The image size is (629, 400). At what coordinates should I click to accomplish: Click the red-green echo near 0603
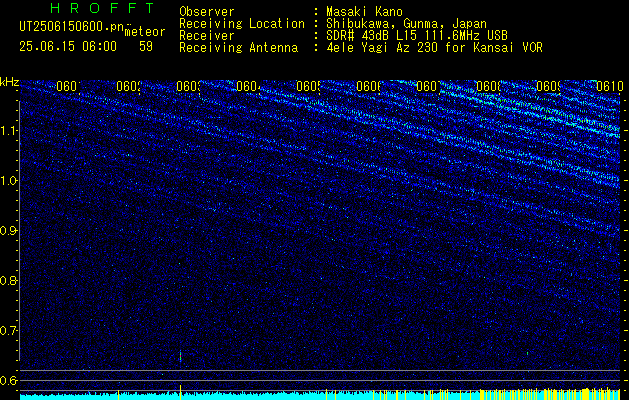181,356
